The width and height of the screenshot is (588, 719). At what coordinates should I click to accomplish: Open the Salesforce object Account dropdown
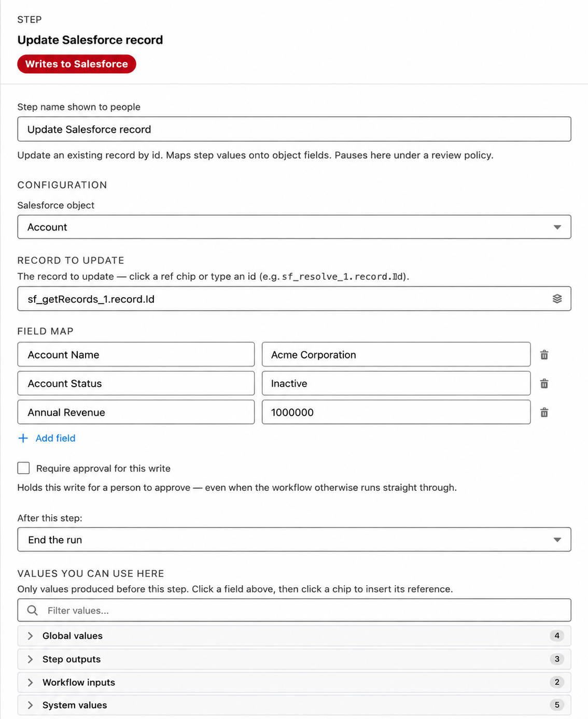coord(294,227)
